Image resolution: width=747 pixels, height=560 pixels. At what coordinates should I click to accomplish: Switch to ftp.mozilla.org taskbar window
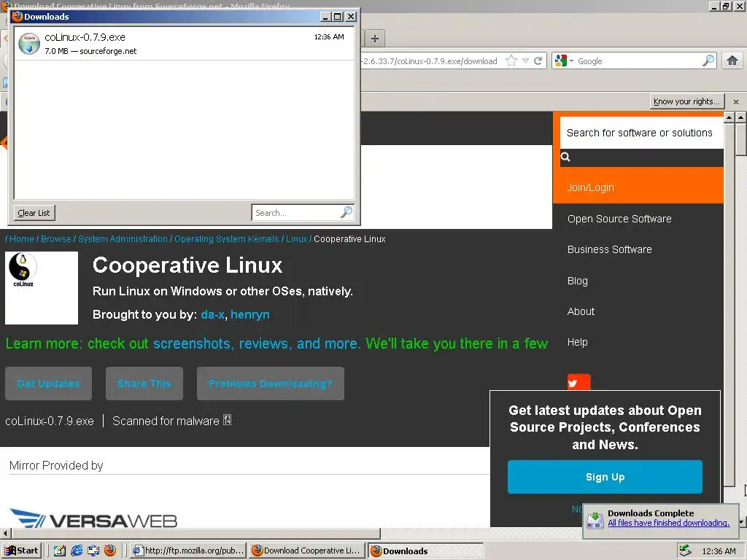[189, 551]
